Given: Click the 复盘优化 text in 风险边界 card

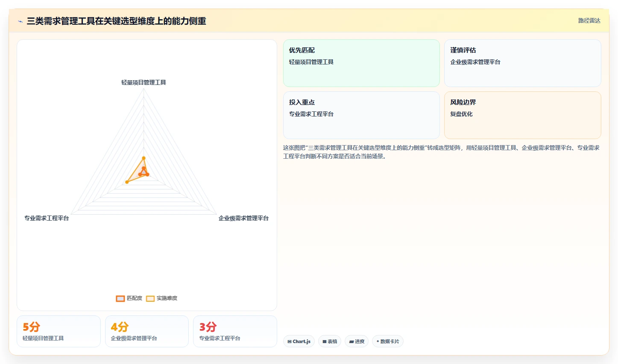Looking at the screenshot, I should tap(461, 114).
